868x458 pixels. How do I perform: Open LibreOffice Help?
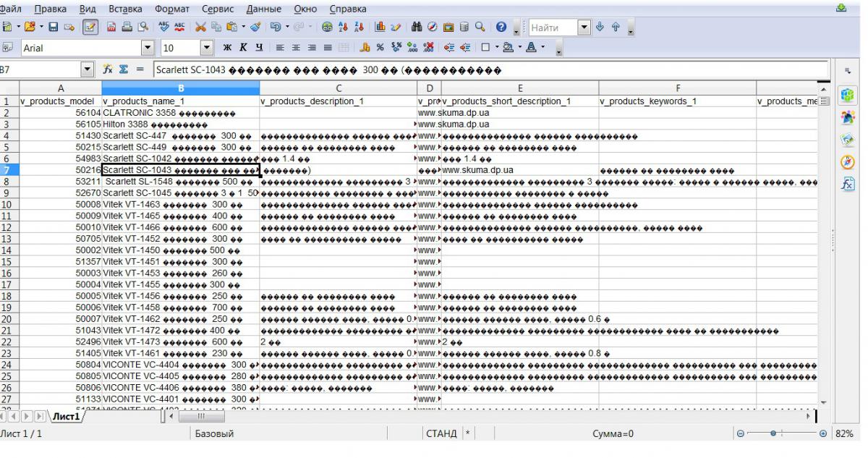[x=501, y=28]
